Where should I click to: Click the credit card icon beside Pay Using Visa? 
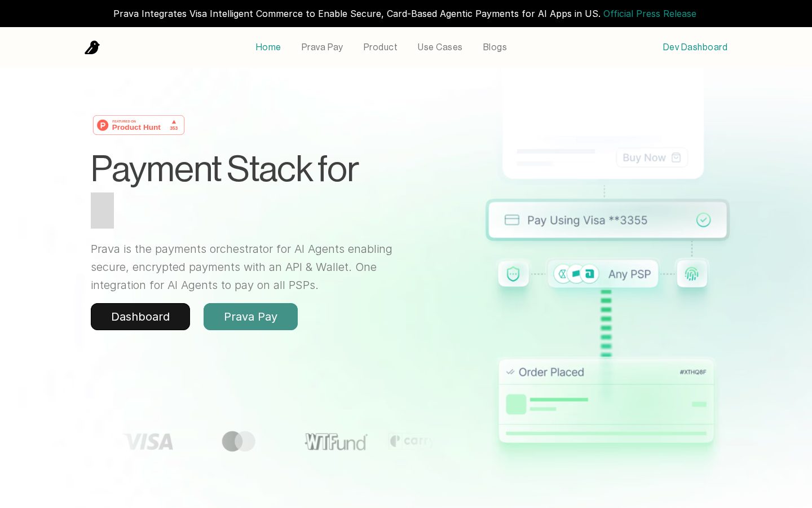pos(512,220)
